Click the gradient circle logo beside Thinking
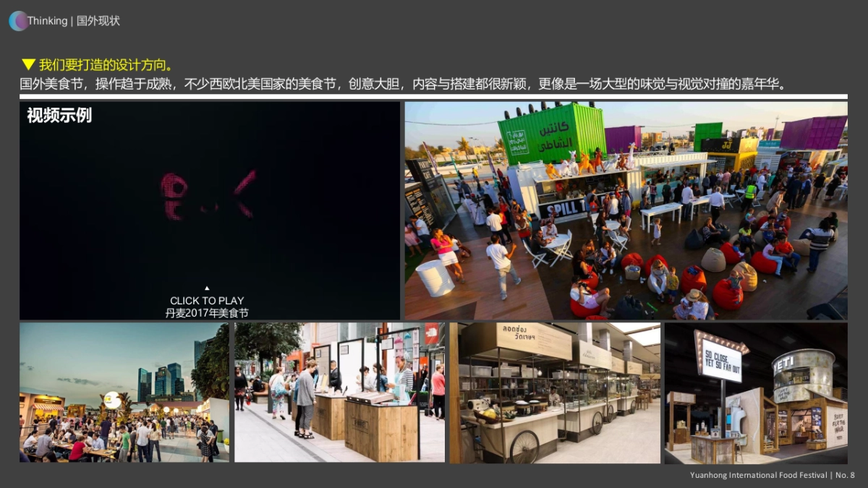868x488 pixels. tap(18, 21)
